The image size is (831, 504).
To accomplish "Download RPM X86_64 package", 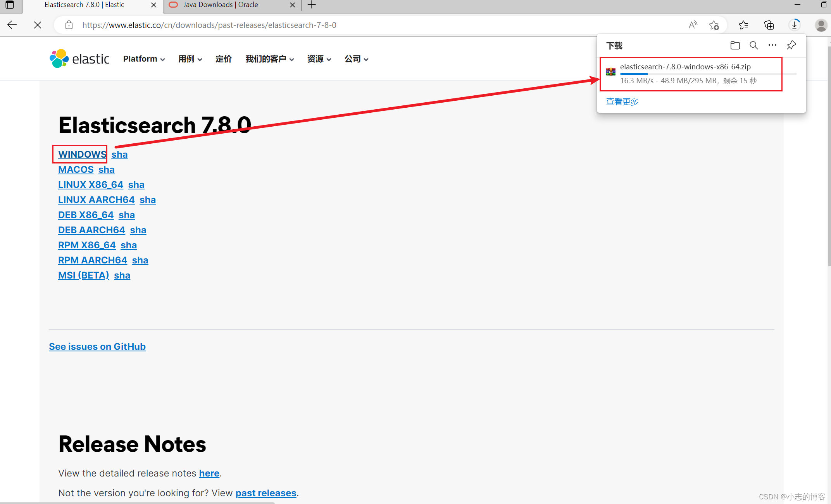I will coord(87,245).
